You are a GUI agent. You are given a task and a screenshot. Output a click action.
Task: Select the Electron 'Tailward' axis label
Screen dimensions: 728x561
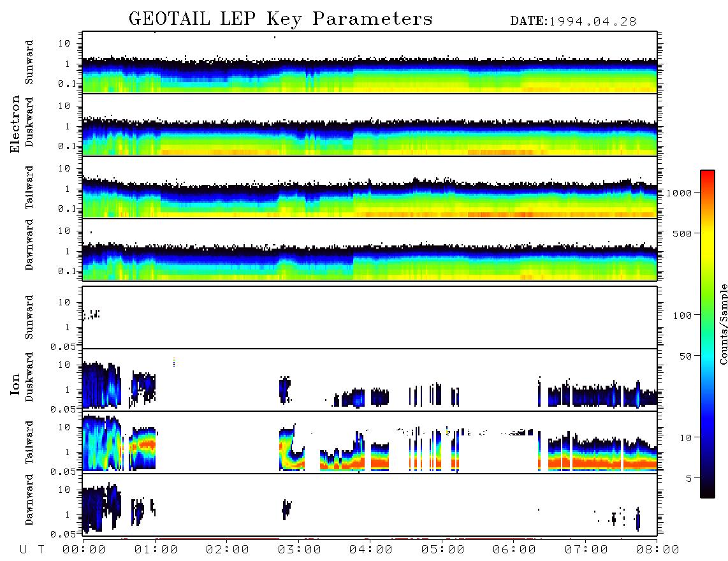29,187
